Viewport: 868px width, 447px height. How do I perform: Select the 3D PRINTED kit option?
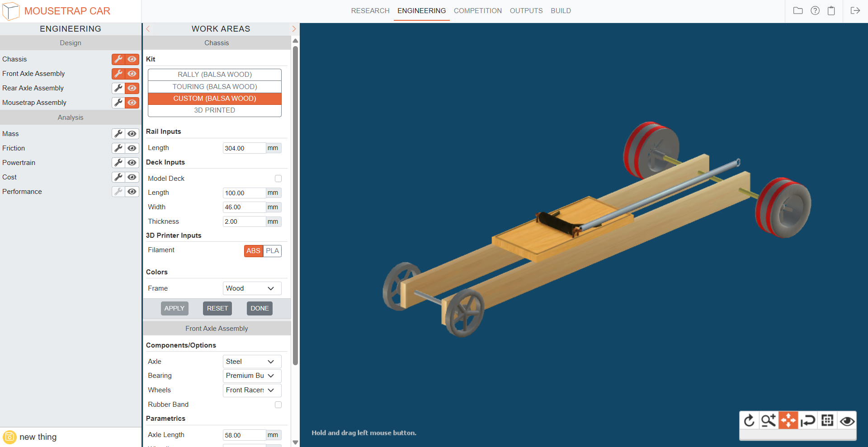[x=214, y=110]
